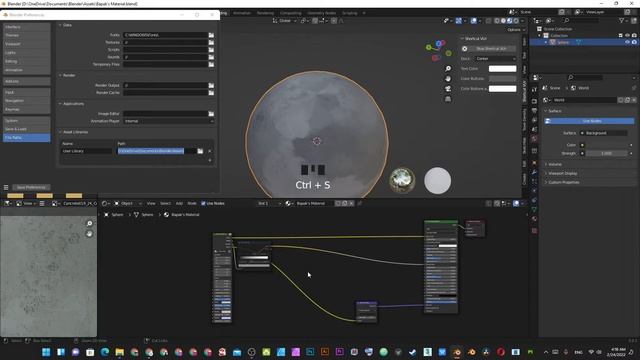Browse folder for Textures path
Screen dimensions: 640x360
[x=211, y=42]
